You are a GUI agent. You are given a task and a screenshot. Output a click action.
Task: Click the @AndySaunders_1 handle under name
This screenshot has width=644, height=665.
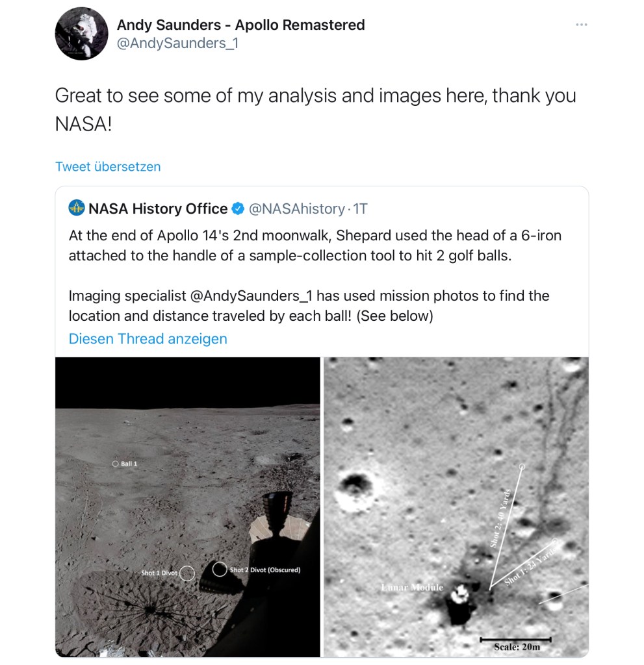[x=177, y=44]
